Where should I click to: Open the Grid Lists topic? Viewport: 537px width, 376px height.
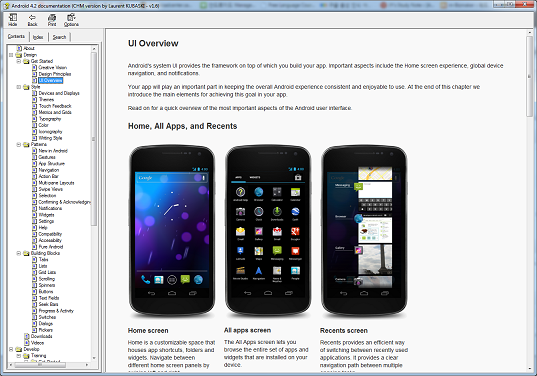point(47,272)
